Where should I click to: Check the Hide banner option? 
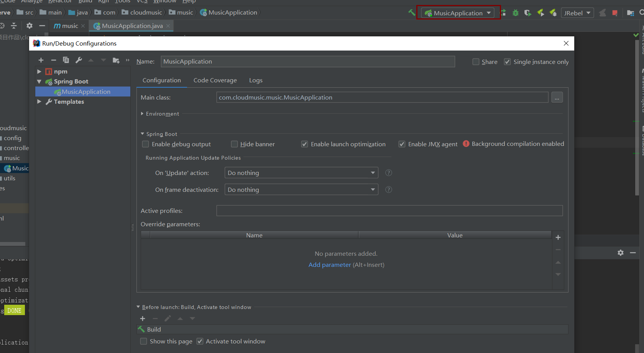coord(234,144)
